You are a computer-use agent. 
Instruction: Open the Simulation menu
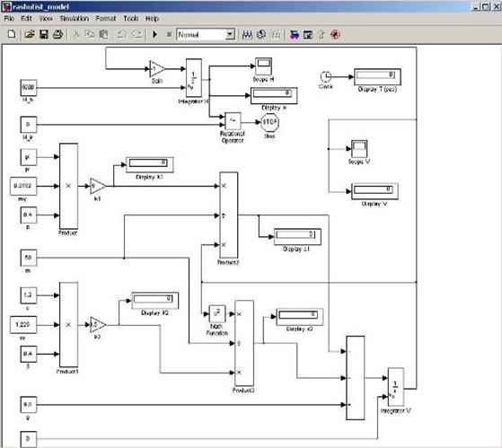tap(74, 19)
